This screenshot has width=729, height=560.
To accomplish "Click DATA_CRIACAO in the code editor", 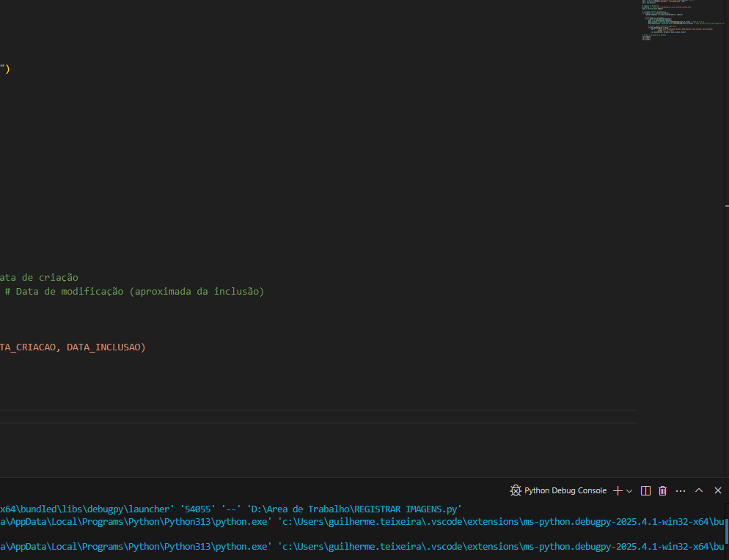I will click(28, 347).
